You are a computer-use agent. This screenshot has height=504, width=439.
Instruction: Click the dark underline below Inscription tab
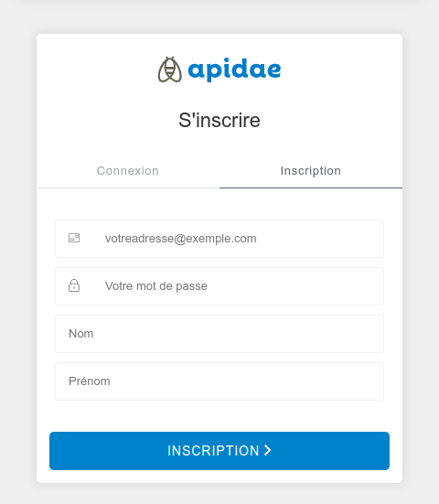[311, 188]
